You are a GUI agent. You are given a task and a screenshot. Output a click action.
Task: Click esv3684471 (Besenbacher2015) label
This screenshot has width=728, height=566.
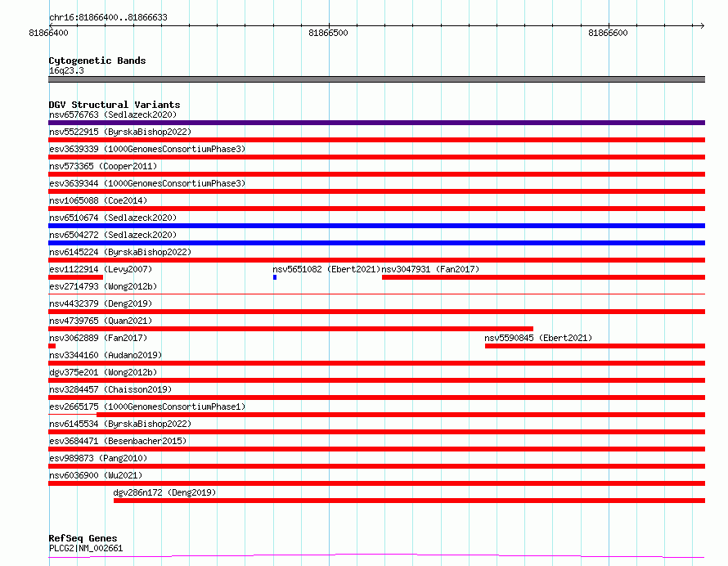tap(118, 441)
